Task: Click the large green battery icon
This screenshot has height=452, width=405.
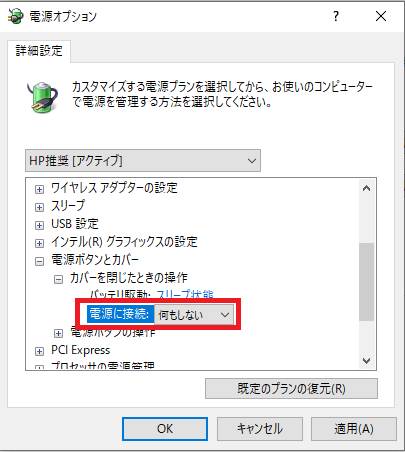Action: (x=42, y=97)
